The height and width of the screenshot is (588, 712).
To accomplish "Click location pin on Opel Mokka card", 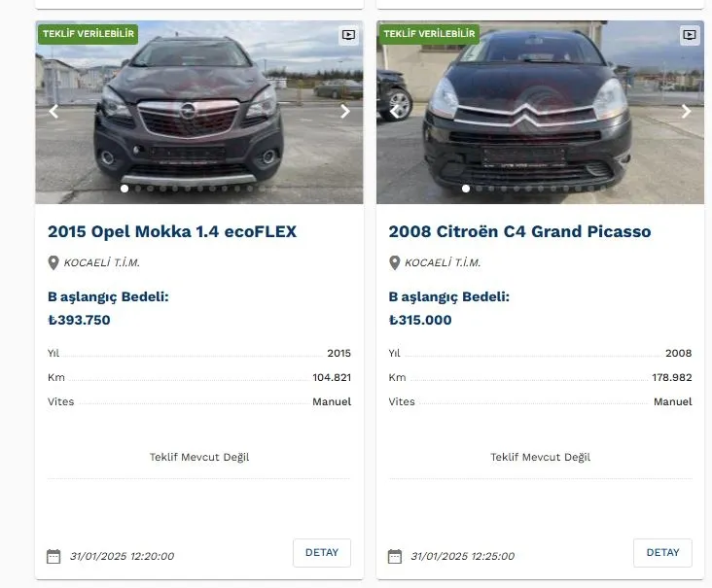I will pyautogui.click(x=53, y=262).
